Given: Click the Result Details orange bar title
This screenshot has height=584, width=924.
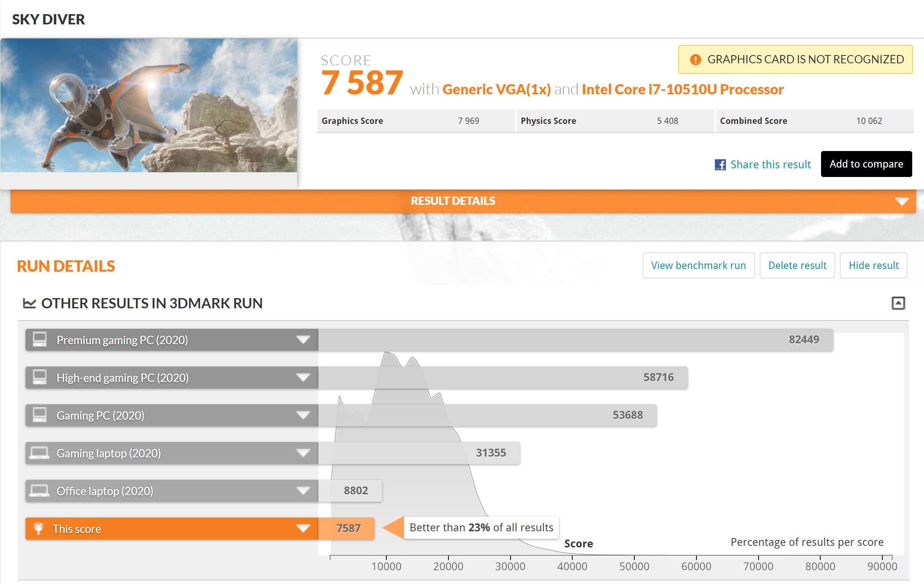Looking at the screenshot, I should click(453, 201).
